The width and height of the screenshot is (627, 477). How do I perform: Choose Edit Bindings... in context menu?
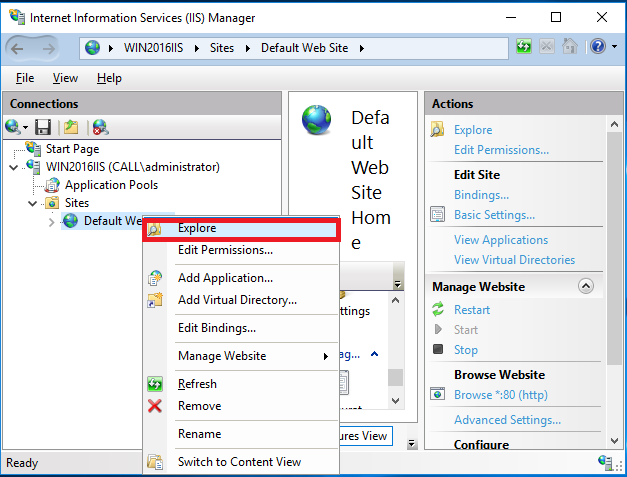(x=241, y=328)
